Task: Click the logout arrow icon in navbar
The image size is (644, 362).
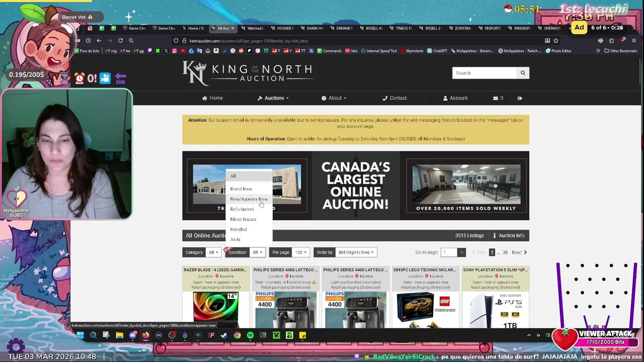Action: (x=520, y=98)
